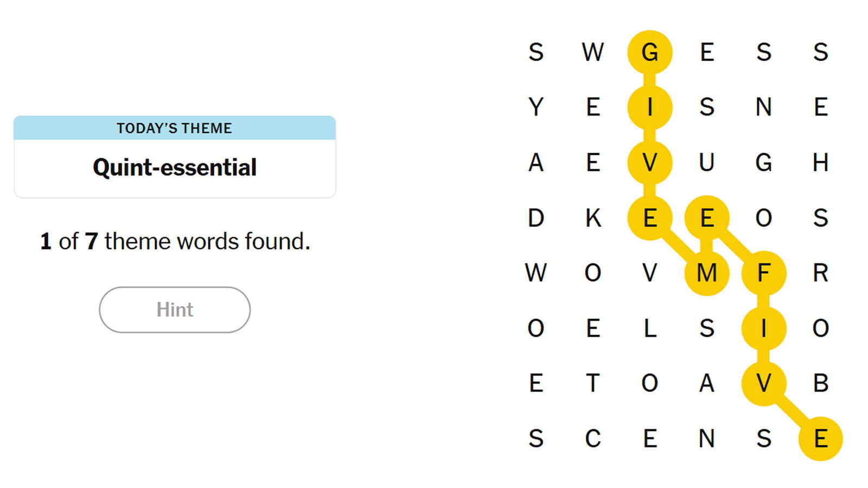Viewport: 868px width, 488px height.
Task: Click the Today's Theme header
Action: (175, 129)
